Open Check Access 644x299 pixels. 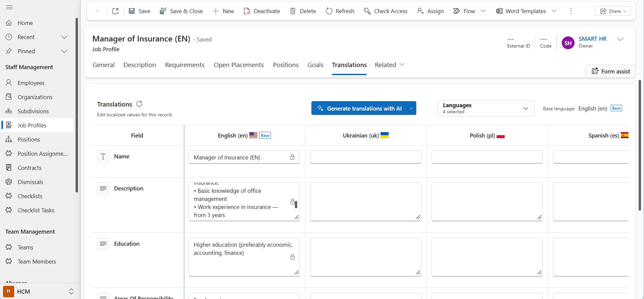point(386,11)
